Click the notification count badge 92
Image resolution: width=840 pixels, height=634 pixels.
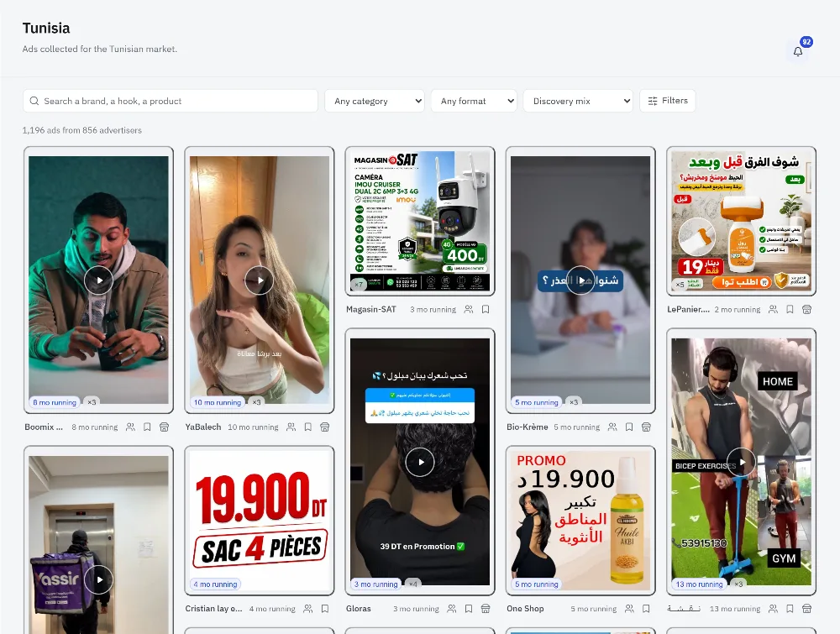pyautogui.click(x=806, y=42)
